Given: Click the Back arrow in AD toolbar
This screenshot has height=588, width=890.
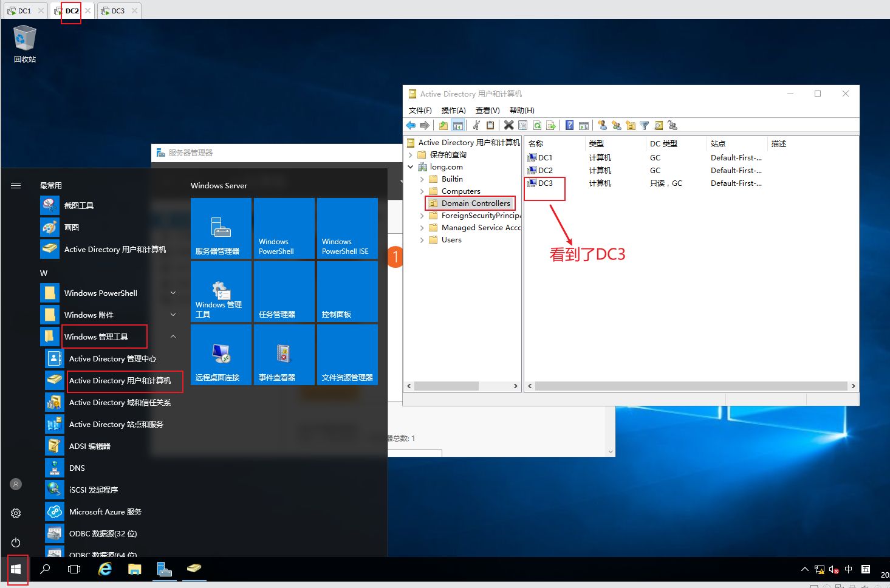Looking at the screenshot, I should click(x=411, y=125).
